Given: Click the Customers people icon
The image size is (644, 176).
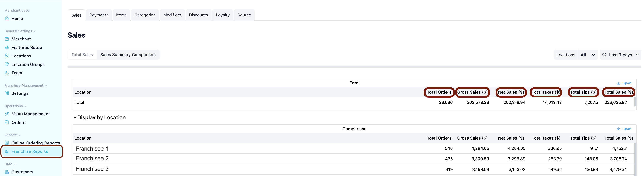Looking at the screenshot, I should click(7, 172).
